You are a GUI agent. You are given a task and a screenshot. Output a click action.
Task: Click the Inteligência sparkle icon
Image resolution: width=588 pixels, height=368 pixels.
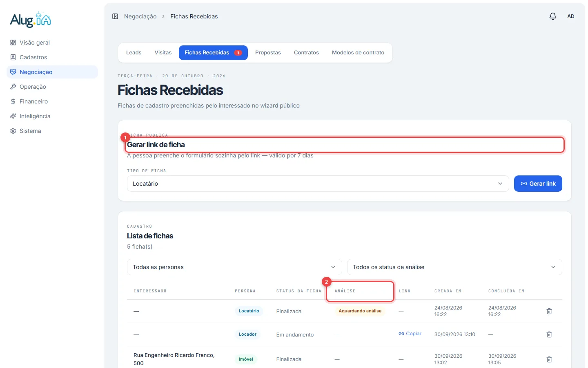point(13,116)
